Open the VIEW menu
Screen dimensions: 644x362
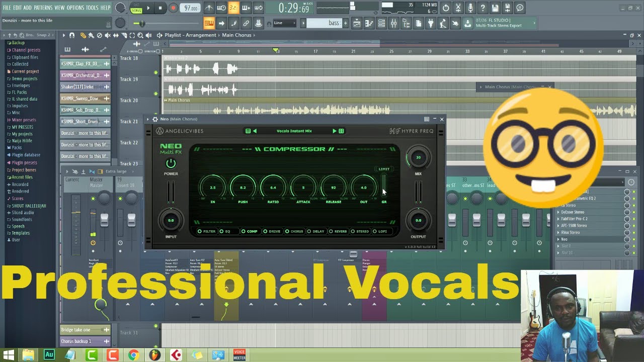59,8
